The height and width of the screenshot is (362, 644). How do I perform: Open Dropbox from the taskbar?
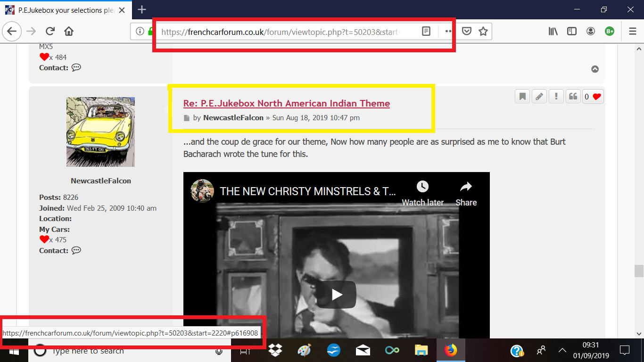click(275, 351)
